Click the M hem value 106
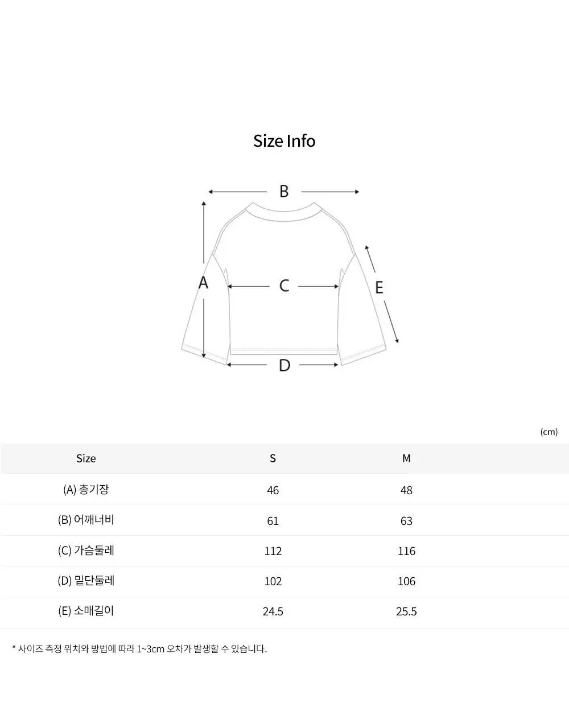Screen dimensions: 569x728 click(406, 581)
